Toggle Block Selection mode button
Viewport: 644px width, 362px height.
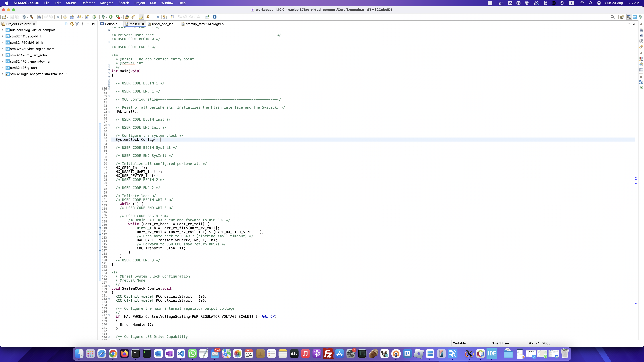(152, 17)
